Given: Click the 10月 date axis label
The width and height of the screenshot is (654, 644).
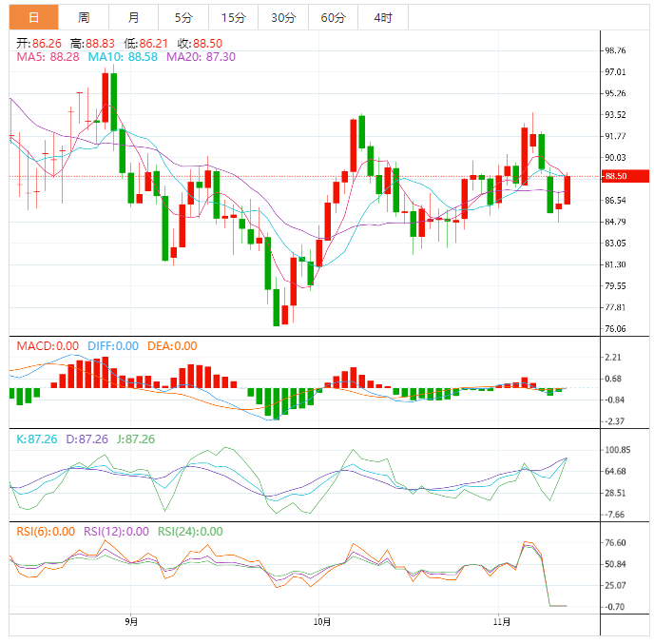Looking at the screenshot, I should (322, 622).
